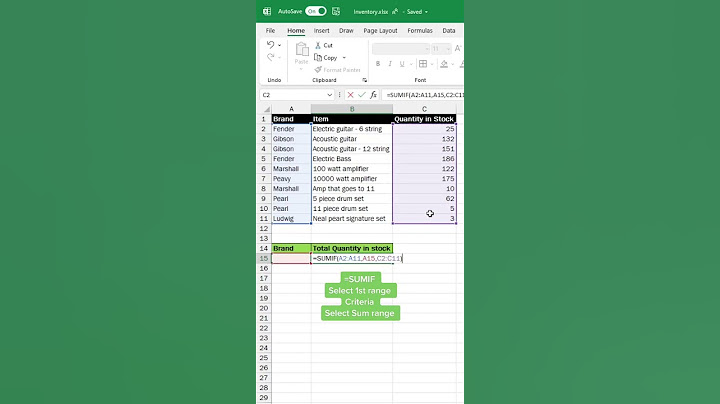
Task: Open the font name combo box
Action: [400, 48]
